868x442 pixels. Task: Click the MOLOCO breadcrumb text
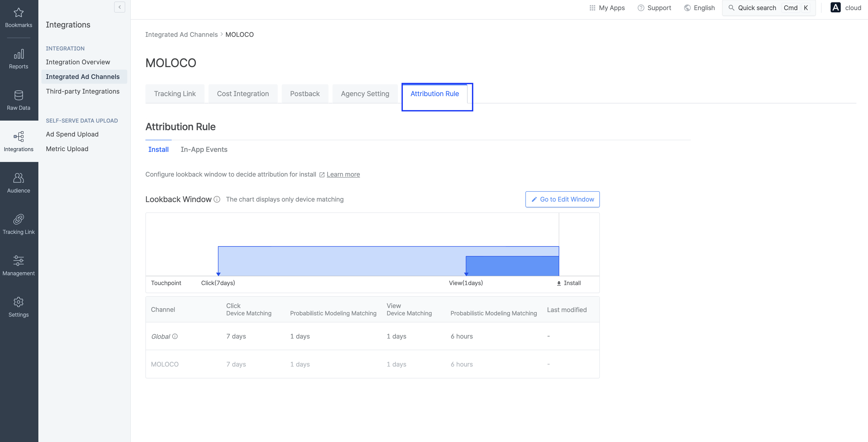coord(240,34)
